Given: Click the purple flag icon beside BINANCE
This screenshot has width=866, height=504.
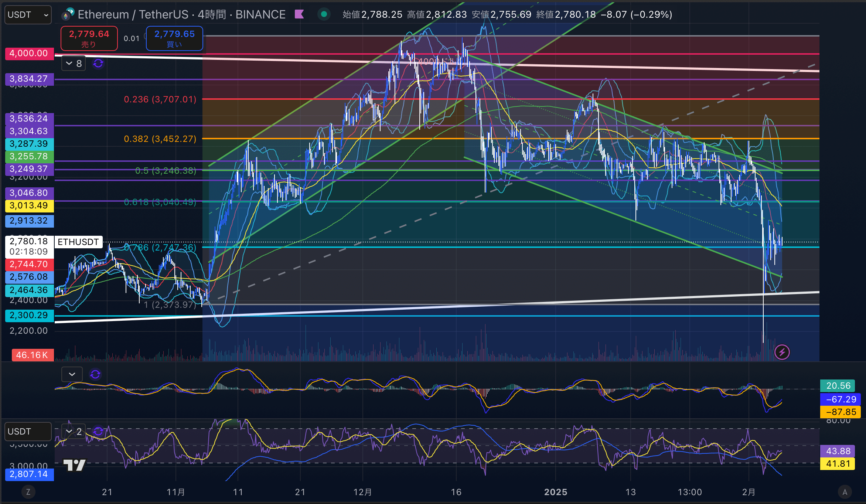Looking at the screenshot, I should point(299,14).
